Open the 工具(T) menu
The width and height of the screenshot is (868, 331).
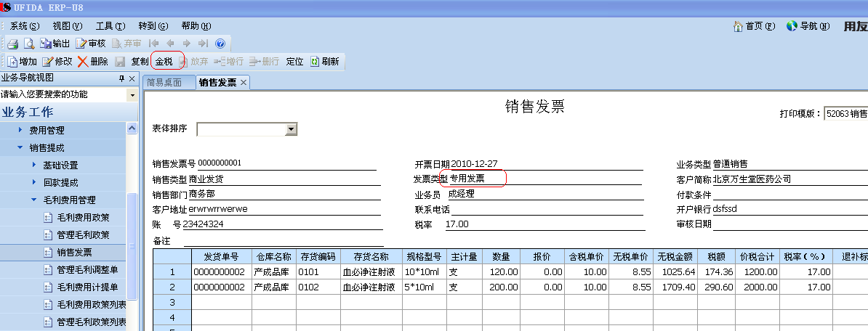[110, 26]
